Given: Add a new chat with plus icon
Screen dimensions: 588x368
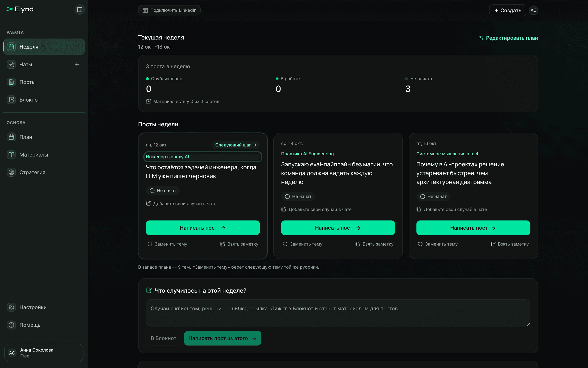Looking at the screenshot, I should tap(77, 64).
